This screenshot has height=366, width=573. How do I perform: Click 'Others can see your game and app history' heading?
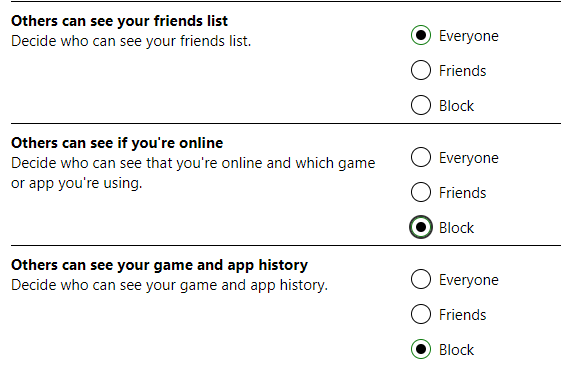pyautogui.click(x=159, y=265)
